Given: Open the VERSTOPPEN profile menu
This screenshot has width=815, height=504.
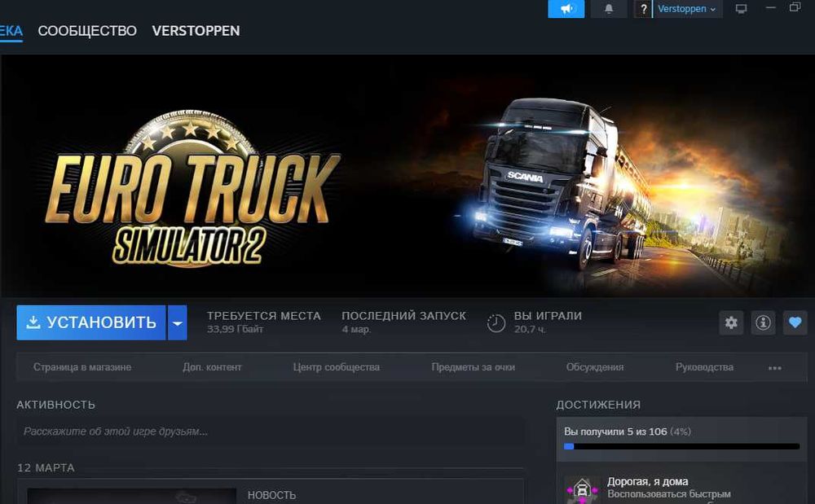Looking at the screenshot, I should pyautogui.click(x=196, y=31).
